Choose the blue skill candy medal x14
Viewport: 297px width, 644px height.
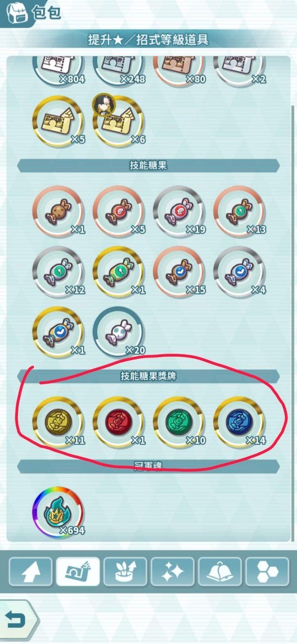click(x=239, y=423)
